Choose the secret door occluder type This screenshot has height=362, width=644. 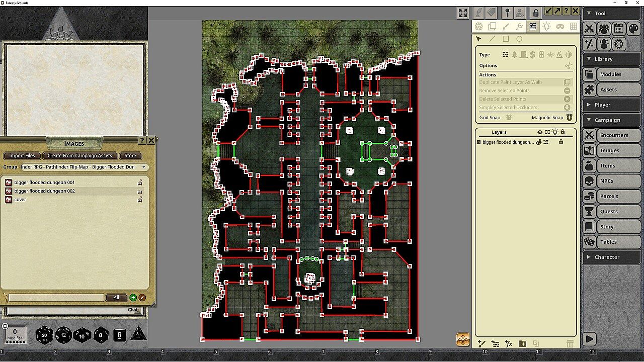point(532,55)
